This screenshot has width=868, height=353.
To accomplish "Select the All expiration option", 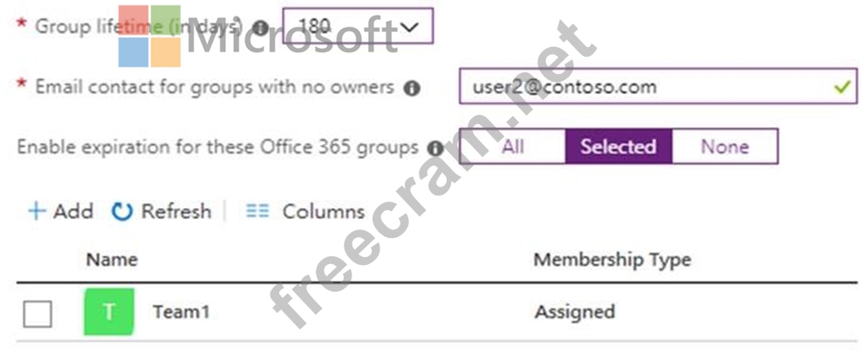I will (x=513, y=146).
